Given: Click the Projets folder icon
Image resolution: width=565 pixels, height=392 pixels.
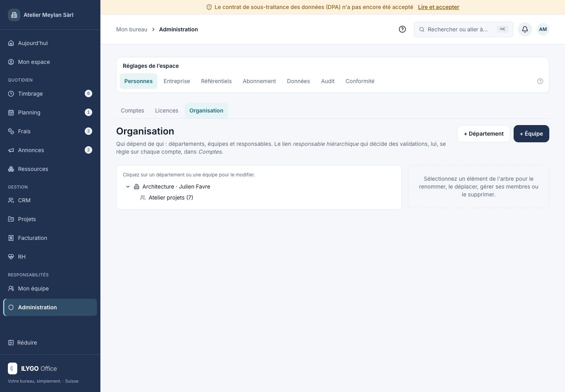Looking at the screenshot, I should pyautogui.click(x=11, y=219).
